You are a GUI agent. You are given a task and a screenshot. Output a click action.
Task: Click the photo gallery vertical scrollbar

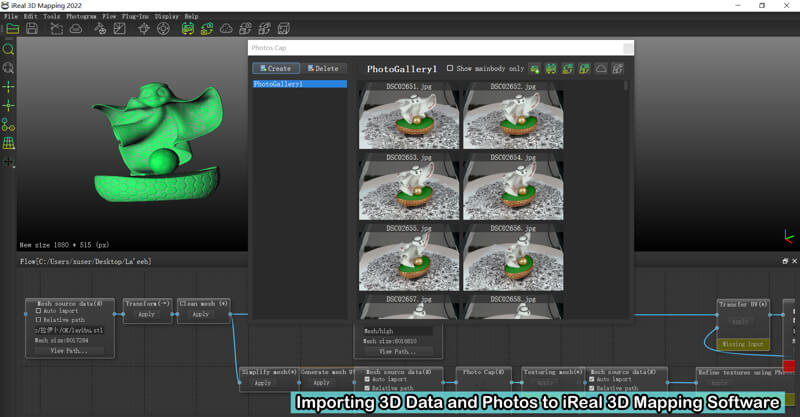[x=626, y=86]
